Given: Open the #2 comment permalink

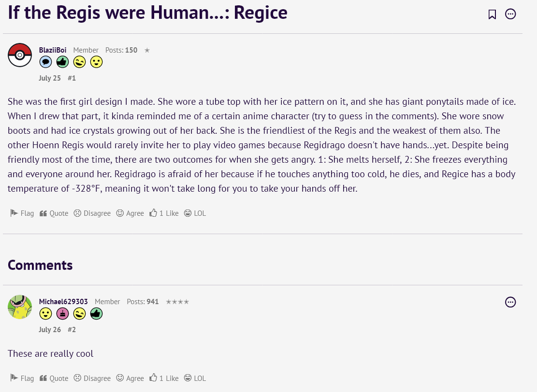Looking at the screenshot, I should coord(72,329).
